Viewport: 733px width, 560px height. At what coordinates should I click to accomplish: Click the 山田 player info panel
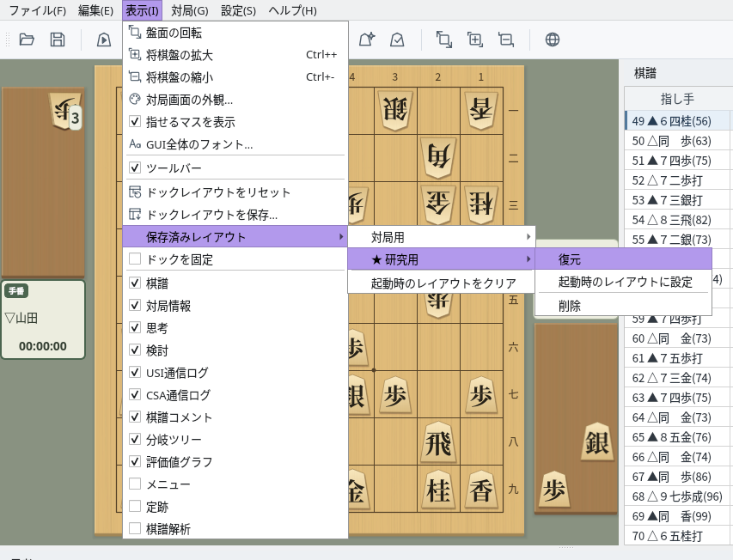tap(43, 320)
